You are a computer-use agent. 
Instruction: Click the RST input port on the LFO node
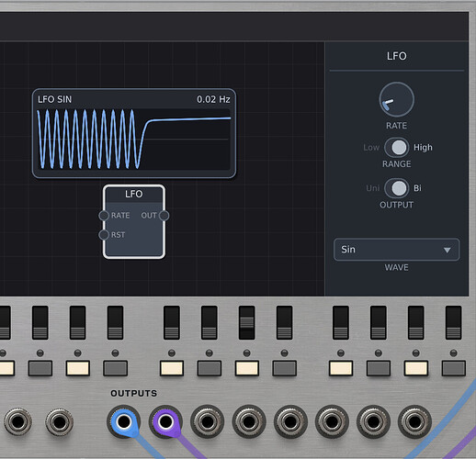pyautogui.click(x=104, y=235)
